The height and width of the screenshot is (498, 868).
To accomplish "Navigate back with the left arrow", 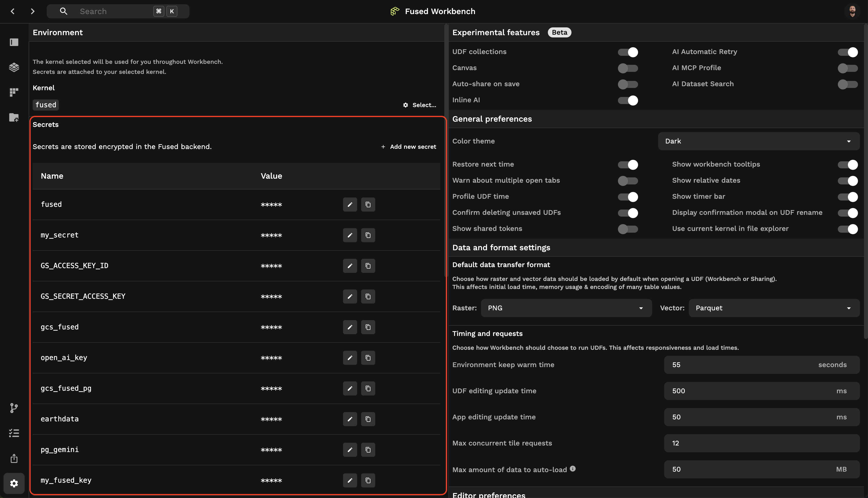I will coord(13,11).
